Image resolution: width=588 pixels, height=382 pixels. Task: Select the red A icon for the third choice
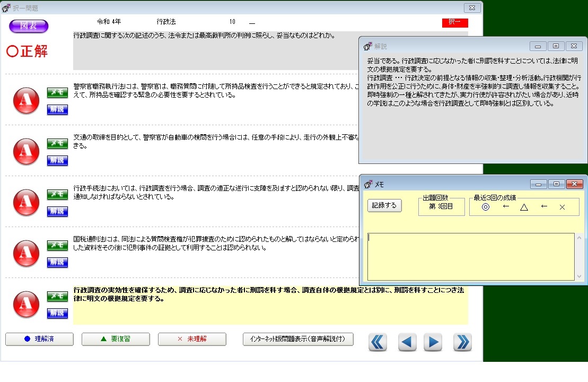pos(26,203)
